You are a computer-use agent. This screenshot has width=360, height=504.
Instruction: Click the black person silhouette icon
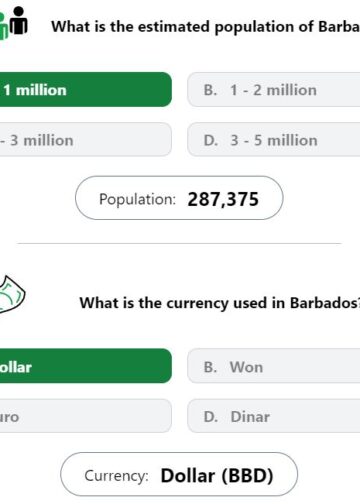tap(19, 21)
